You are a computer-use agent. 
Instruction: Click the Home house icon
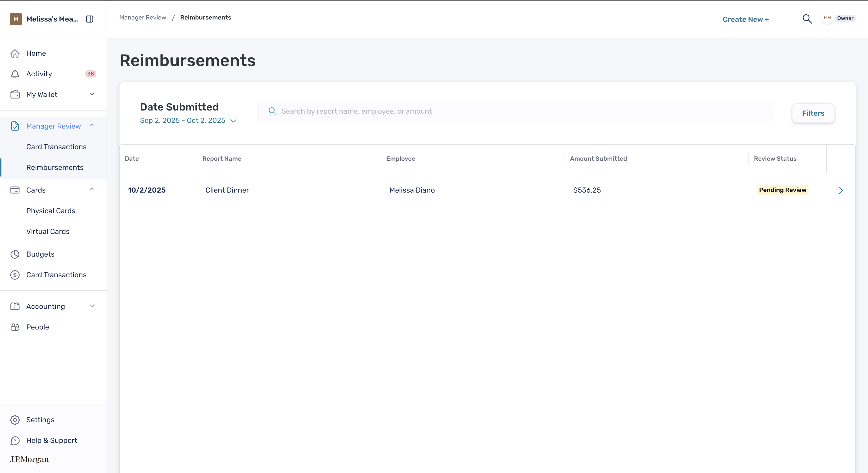click(15, 53)
